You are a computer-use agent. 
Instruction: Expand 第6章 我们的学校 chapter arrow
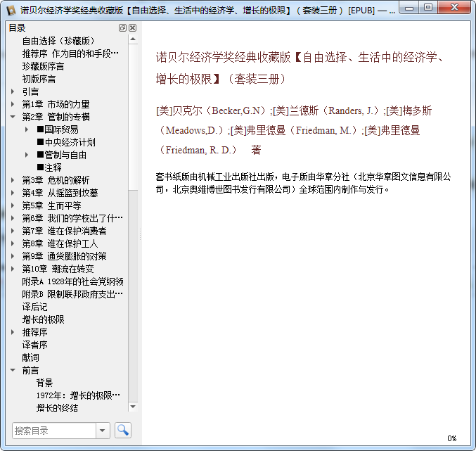13,218
